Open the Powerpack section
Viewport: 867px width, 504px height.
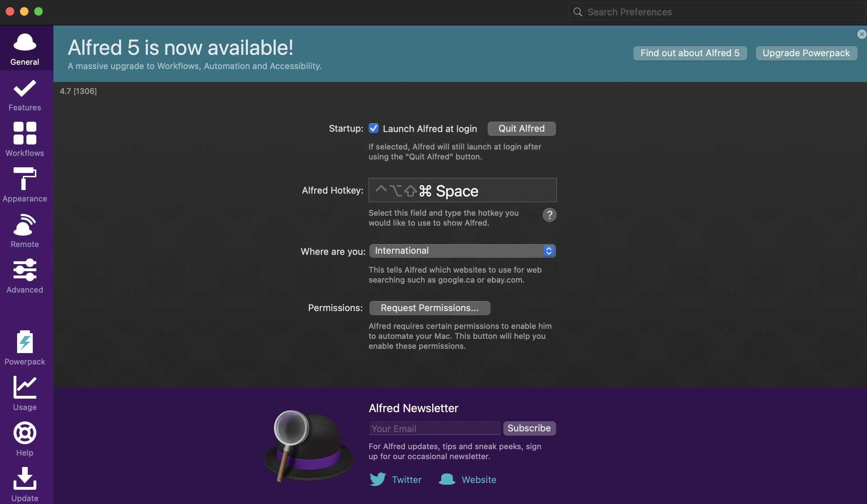tap(25, 348)
